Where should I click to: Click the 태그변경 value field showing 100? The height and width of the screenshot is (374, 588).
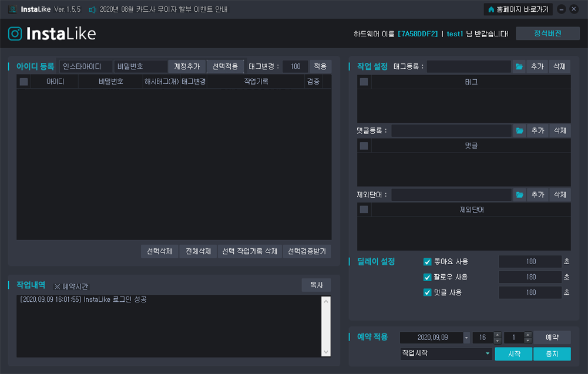coord(295,66)
